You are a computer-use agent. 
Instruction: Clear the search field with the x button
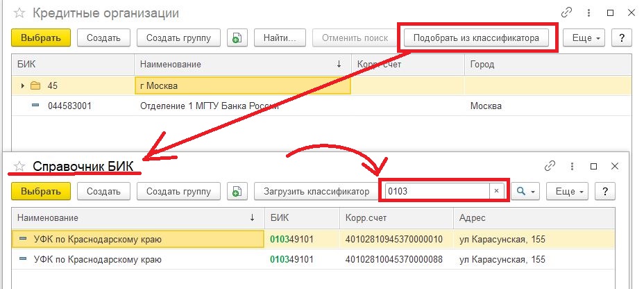click(x=496, y=191)
